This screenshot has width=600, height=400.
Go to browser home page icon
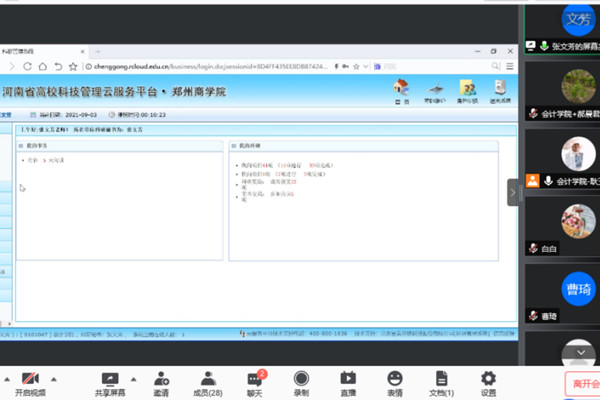(42, 66)
